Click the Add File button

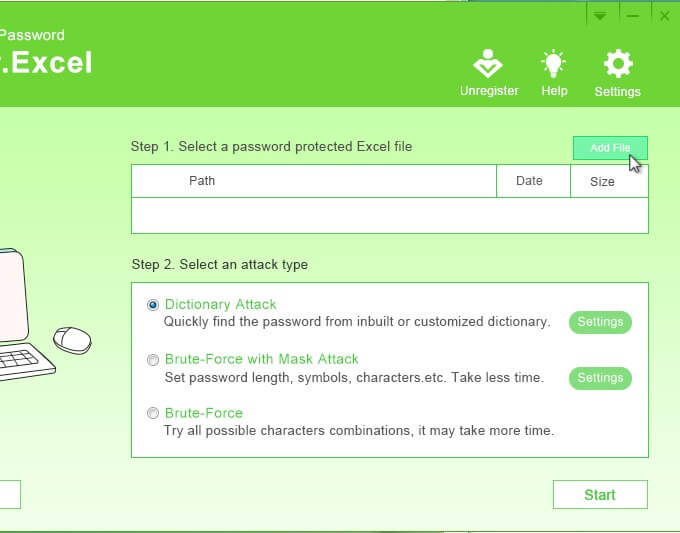[610, 148]
